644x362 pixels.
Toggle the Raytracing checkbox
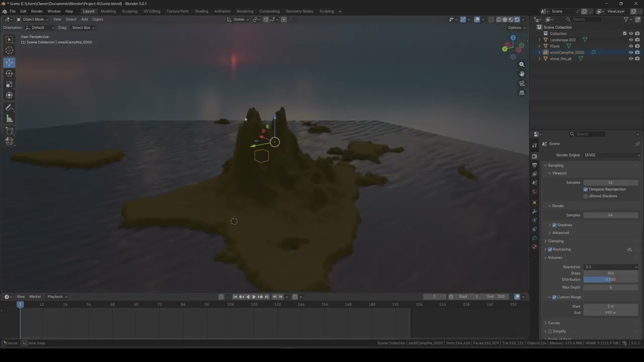(x=550, y=249)
